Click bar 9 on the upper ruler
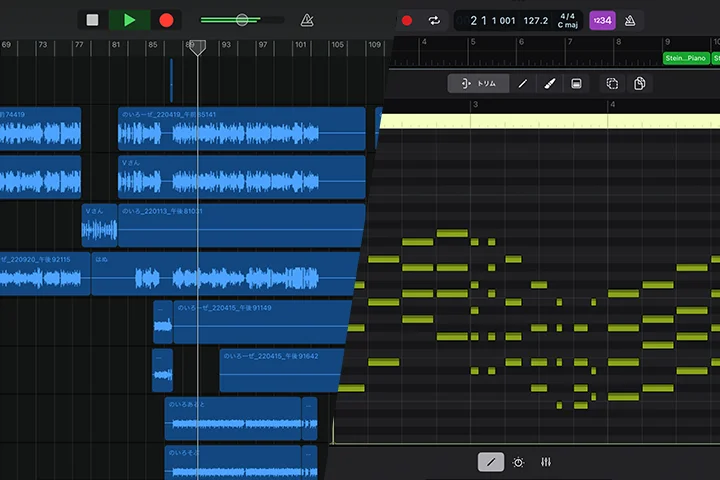The image size is (720, 480). 667,42
